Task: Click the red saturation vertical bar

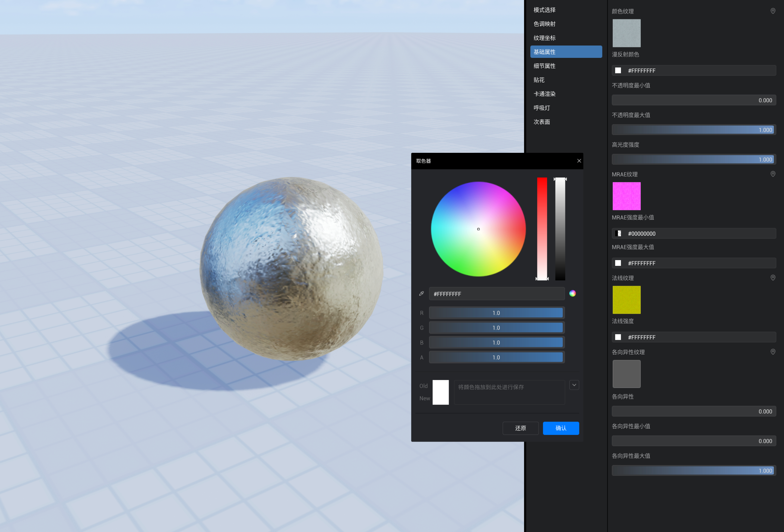Action: (542, 229)
